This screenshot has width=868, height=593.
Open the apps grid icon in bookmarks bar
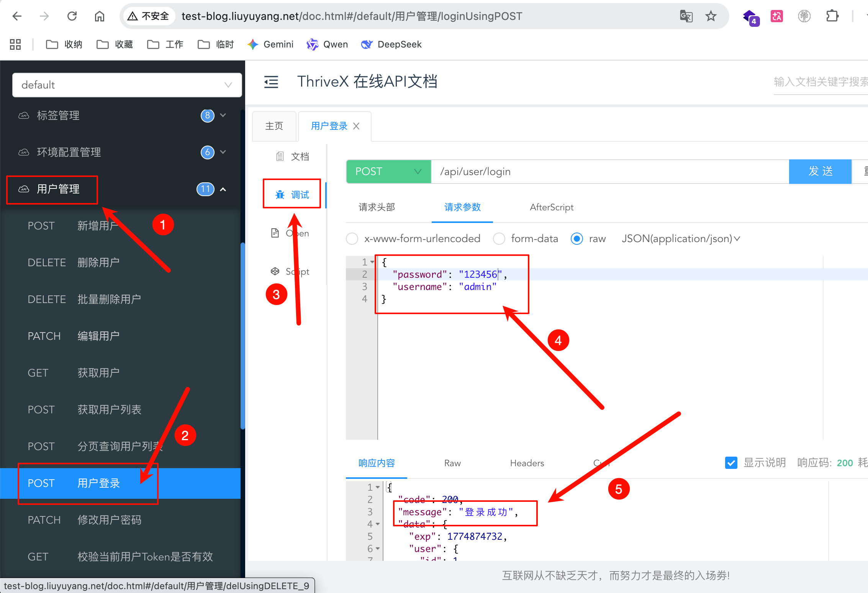[x=15, y=44]
